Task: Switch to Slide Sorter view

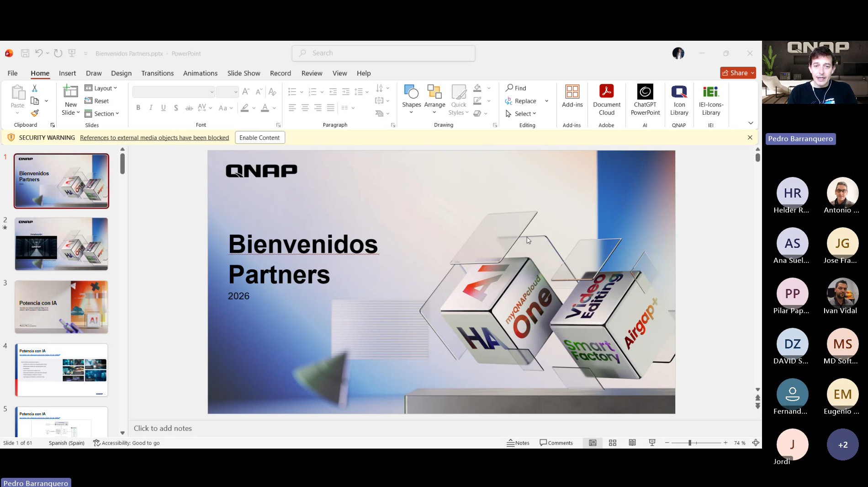Action: [x=613, y=443]
